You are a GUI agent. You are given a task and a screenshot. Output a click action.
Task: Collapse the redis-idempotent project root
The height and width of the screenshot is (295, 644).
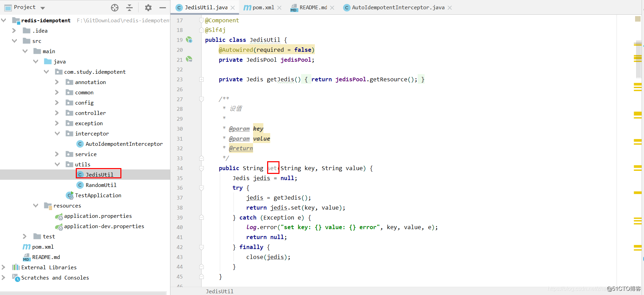click(4, 20)
